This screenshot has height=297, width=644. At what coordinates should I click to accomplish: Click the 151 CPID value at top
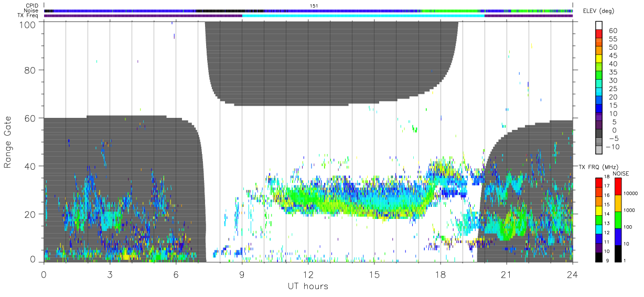[314, 6]
